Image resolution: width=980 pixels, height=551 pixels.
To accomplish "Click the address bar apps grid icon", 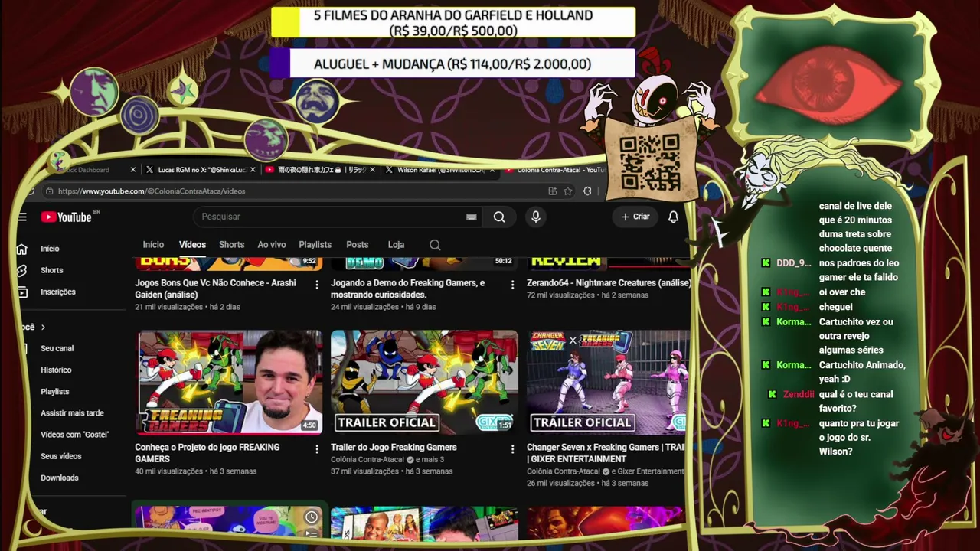I will [552, 191].
